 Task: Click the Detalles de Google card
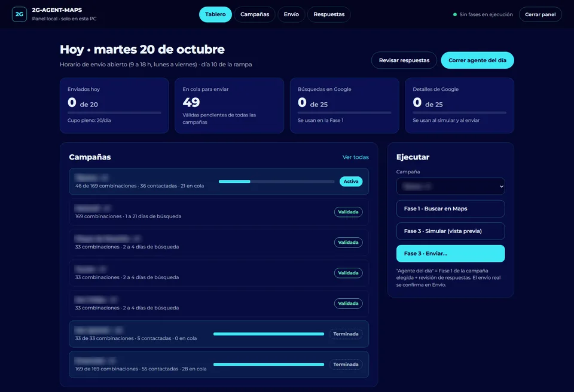(x=459, y=105)
